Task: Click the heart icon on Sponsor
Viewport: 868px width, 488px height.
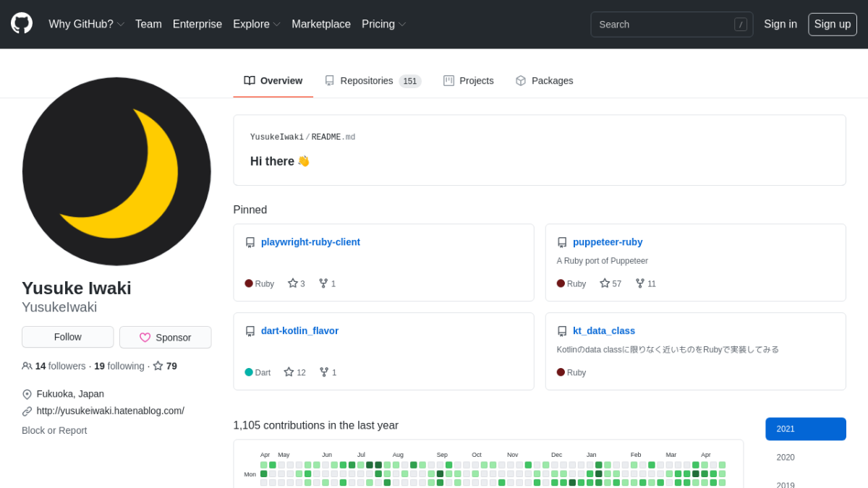Action: click(145, 338)
